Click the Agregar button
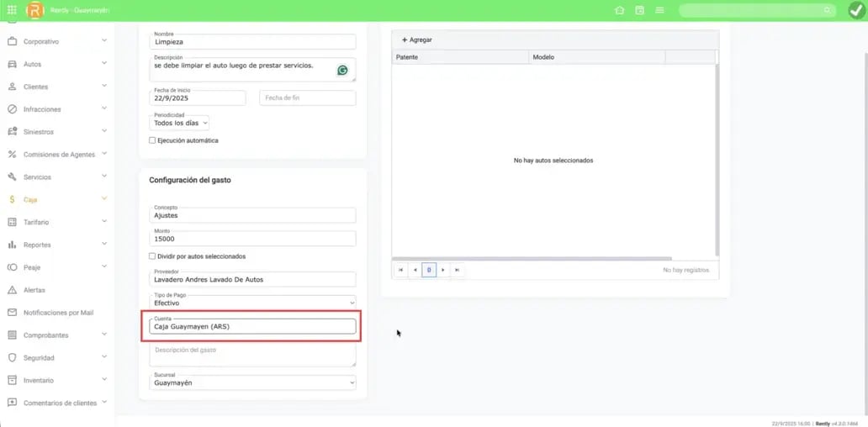The image size is (868, 427). (417, 40)
